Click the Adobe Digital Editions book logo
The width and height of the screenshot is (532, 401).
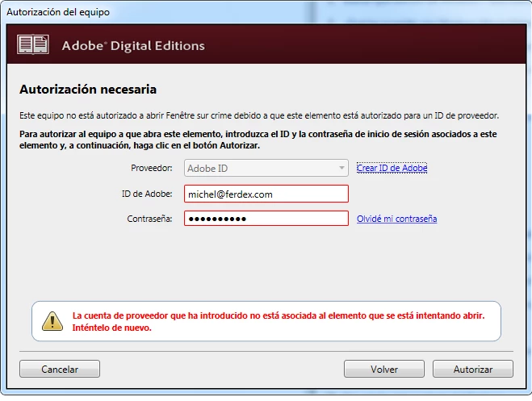pos(33,44)
